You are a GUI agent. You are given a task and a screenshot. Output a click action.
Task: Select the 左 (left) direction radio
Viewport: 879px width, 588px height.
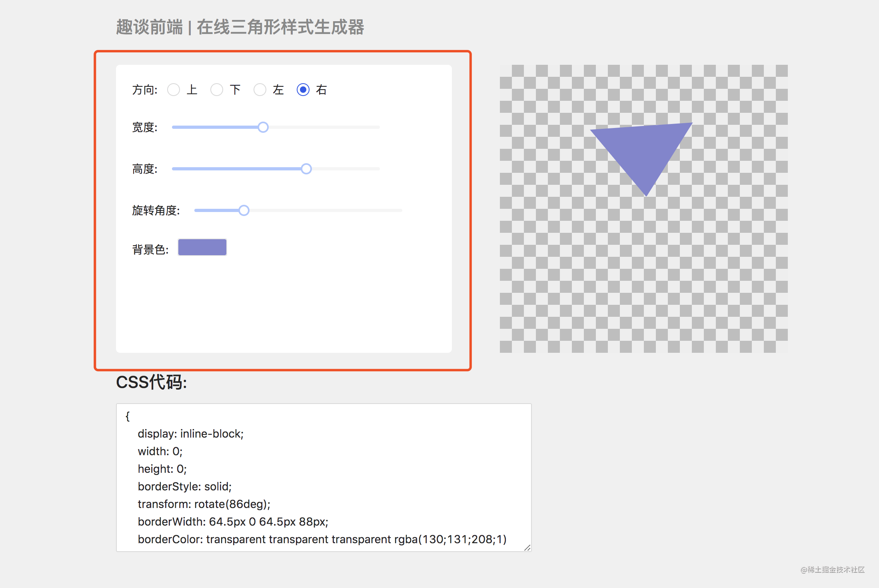(x=260, y=90)
